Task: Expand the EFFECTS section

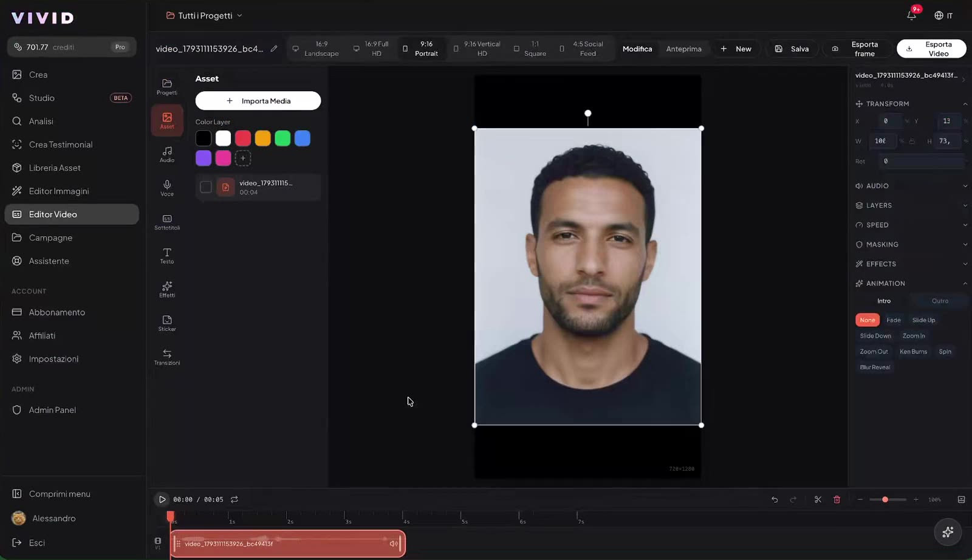Action: coord(911,264)
